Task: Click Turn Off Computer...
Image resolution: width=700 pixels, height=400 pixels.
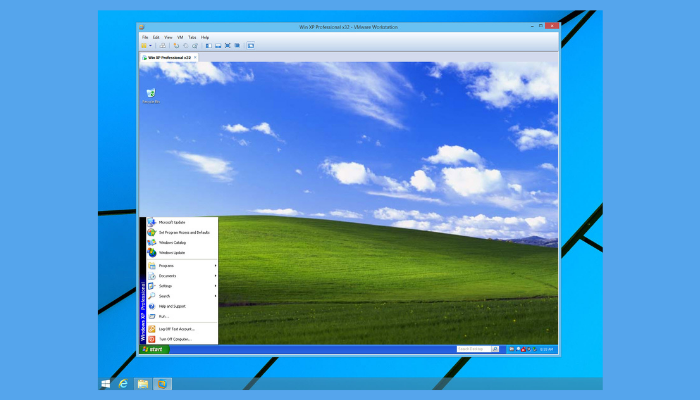Action: (x=182, y=339)
